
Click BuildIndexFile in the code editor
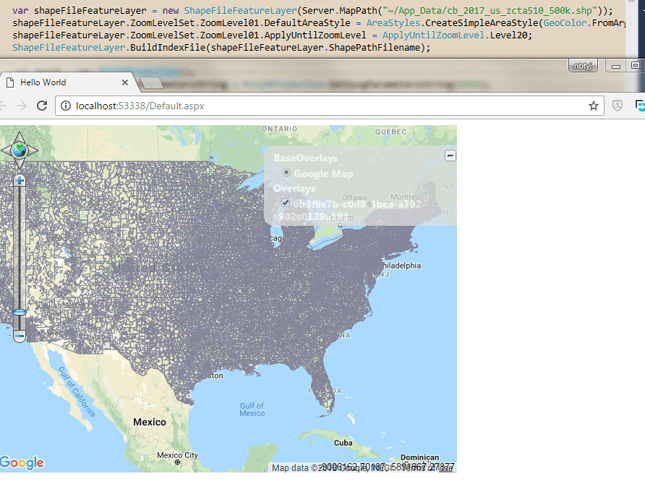pyautogui.click(x=168, y=48)
